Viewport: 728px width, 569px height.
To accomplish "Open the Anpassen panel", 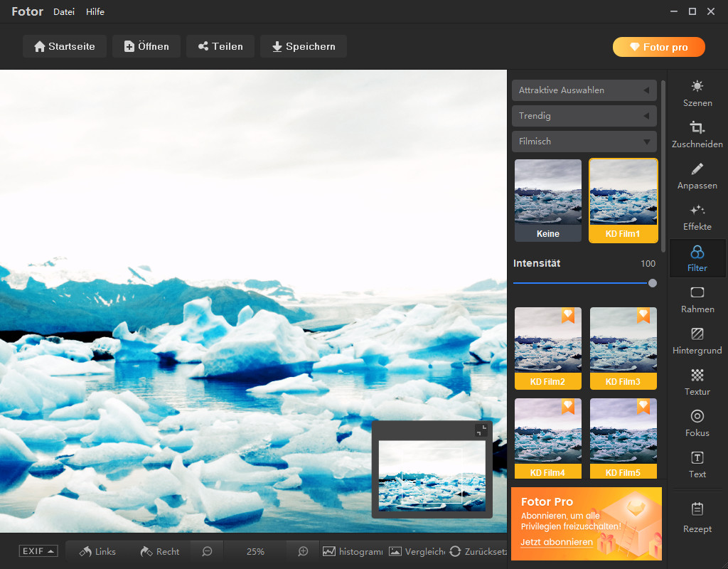I will tap(697, 177).
